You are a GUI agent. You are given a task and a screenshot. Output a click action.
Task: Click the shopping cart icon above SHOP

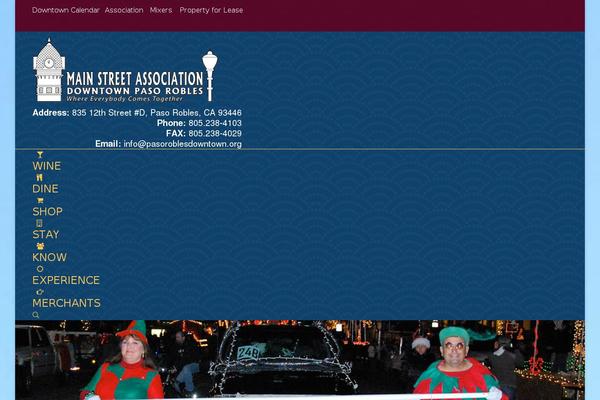40,200
